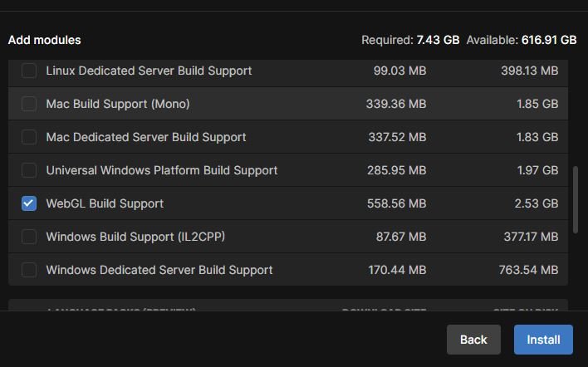Click the Mac Build Support (Mono) label

(118, 104)
